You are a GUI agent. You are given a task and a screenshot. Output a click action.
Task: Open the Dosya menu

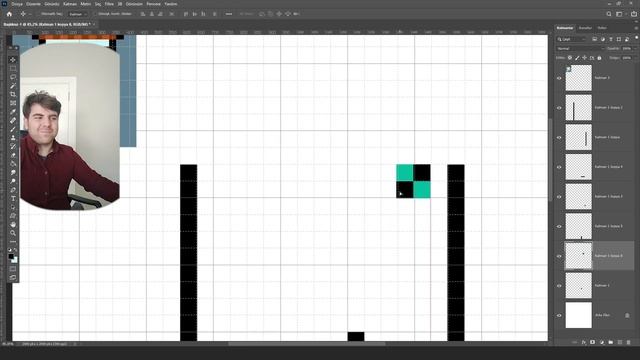[x=17, y=4]
